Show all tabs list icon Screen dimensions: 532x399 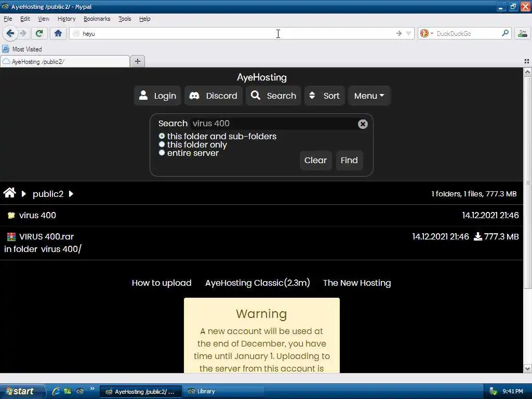pos(527,61)
